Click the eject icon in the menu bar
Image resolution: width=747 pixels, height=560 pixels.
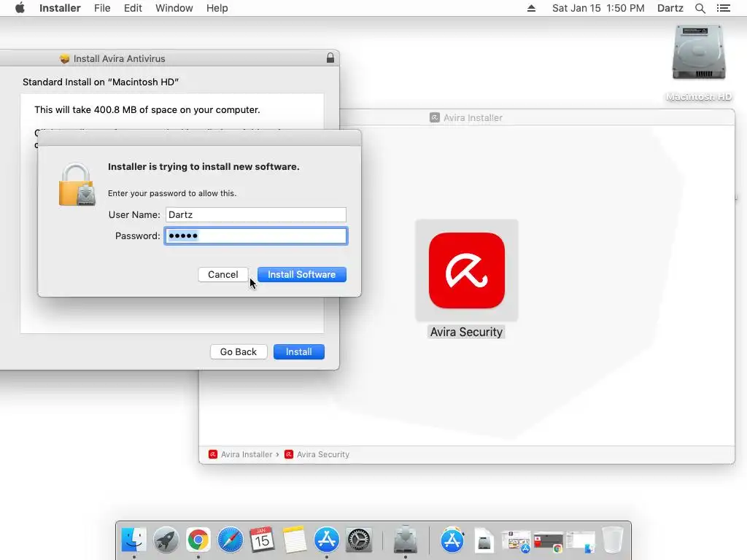point(531,8)
